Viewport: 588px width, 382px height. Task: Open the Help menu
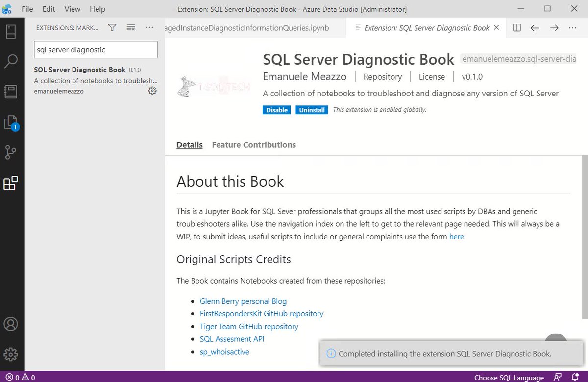click(x=98, y=9)
